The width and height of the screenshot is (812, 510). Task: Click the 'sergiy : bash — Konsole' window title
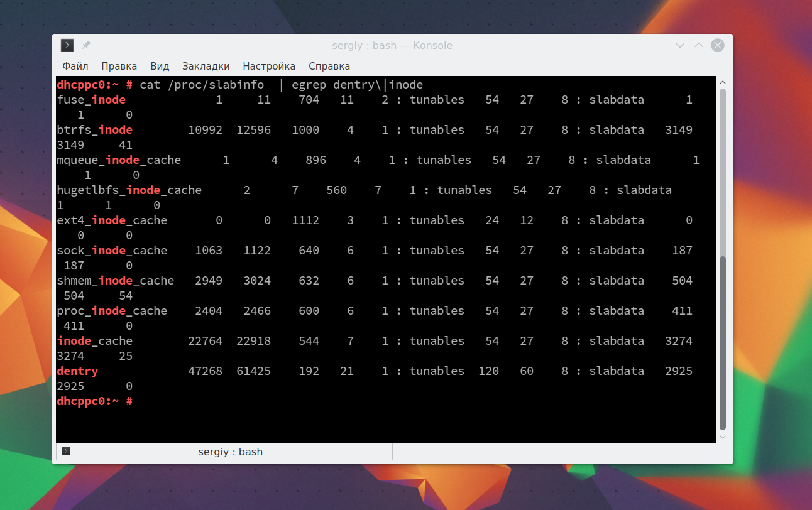pyautogui.click(x=392, y=46)
